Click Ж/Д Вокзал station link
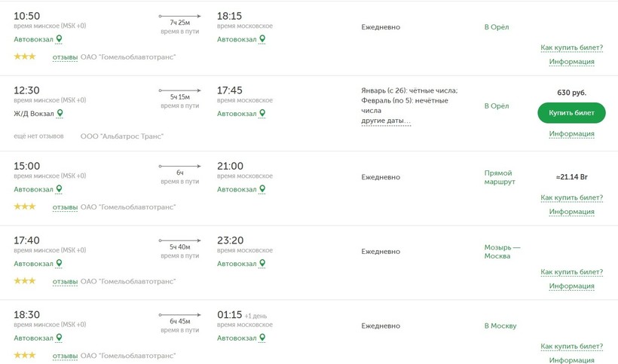 [x=33, y=114]
